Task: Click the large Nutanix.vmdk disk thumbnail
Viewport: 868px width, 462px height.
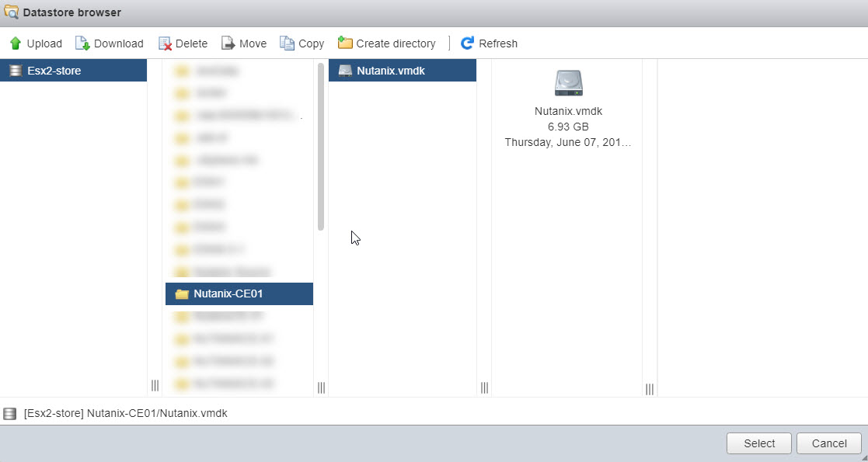Action: tap(569, 83)
